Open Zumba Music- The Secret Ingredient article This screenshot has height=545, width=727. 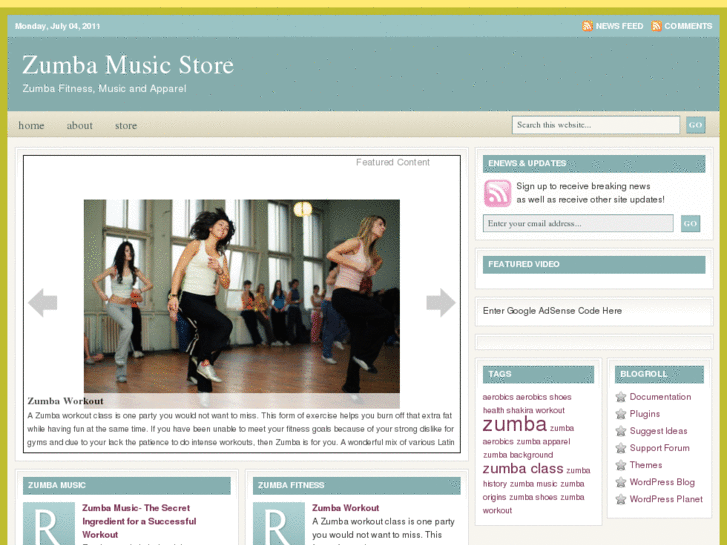pos(139,521)
